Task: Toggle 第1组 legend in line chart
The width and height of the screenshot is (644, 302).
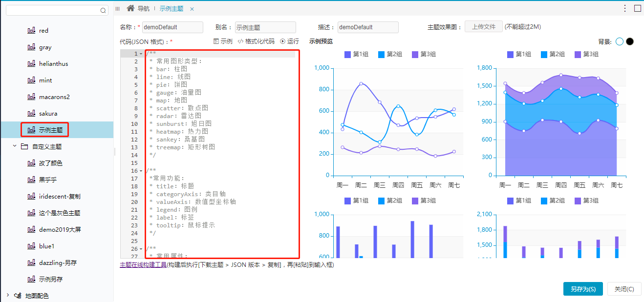Action: tap(356, 54)
